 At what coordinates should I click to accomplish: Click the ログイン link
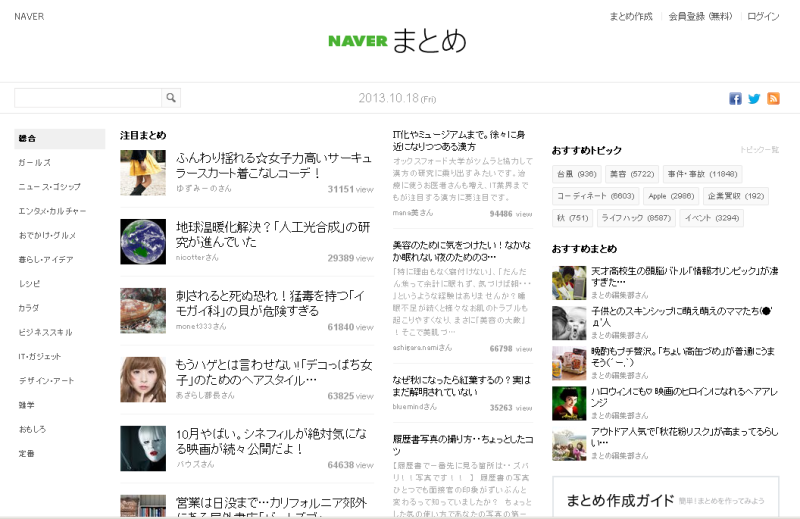763,16
